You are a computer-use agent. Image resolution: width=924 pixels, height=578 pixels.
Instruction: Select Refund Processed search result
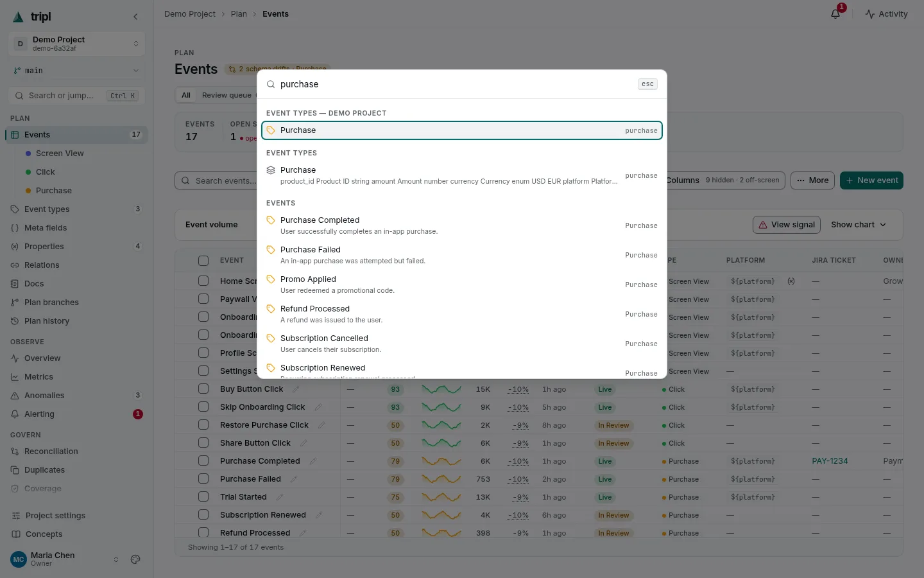(x=462, y=314)
